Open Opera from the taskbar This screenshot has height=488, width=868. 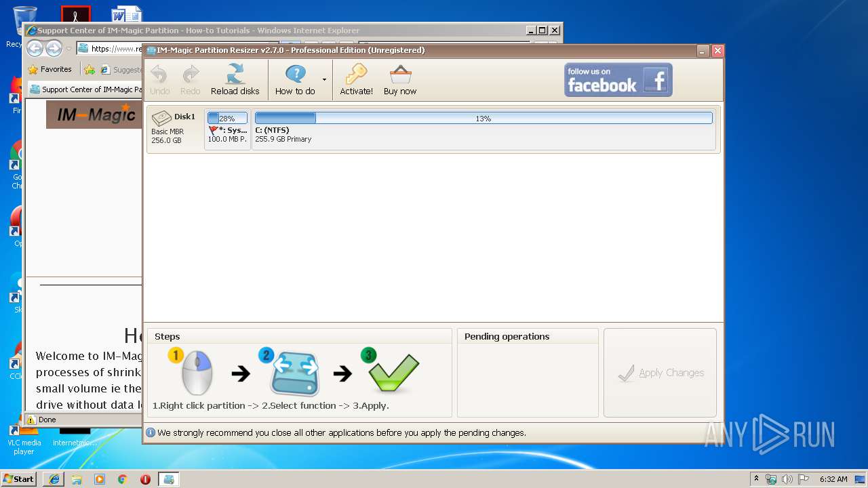[x=145, y=479]
